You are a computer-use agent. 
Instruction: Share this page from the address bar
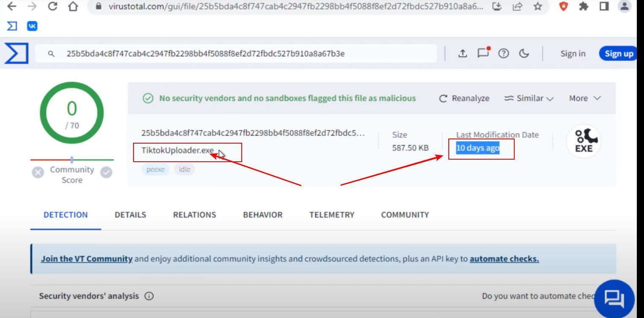517,6
